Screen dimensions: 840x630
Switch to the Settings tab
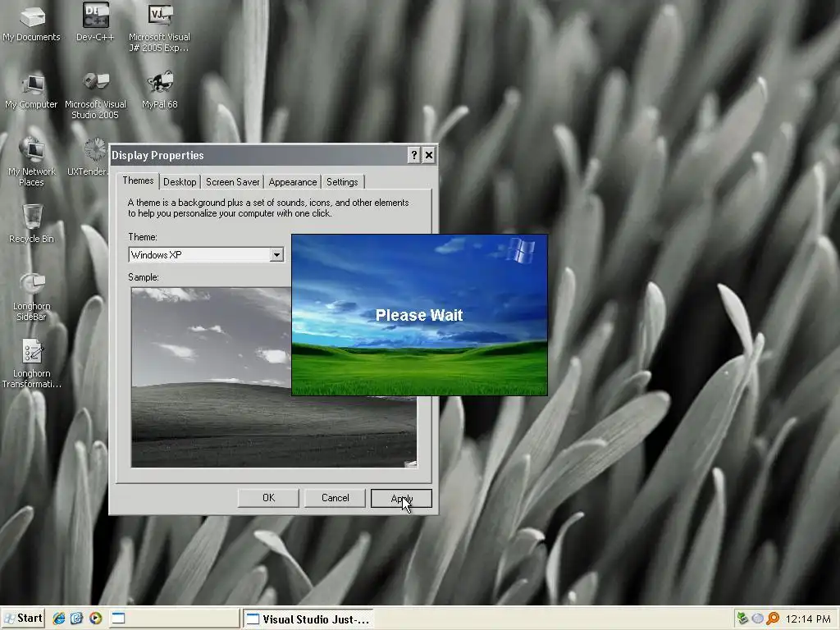tap(342, 182)
